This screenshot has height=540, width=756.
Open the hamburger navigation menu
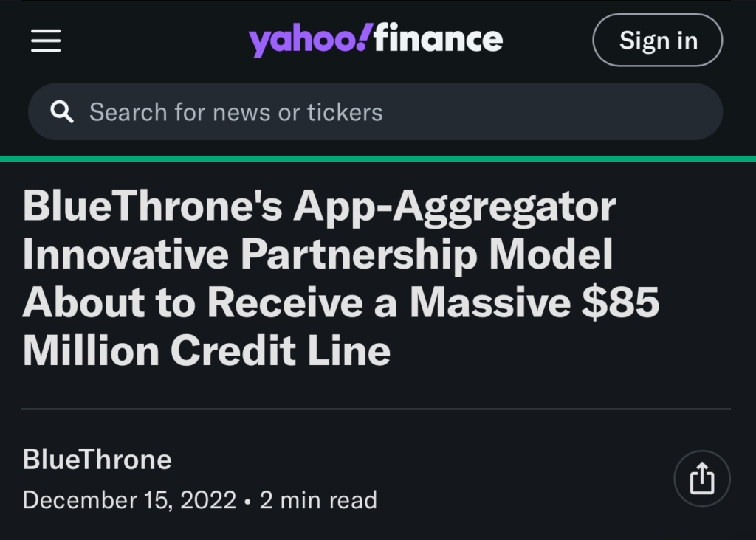46,41
